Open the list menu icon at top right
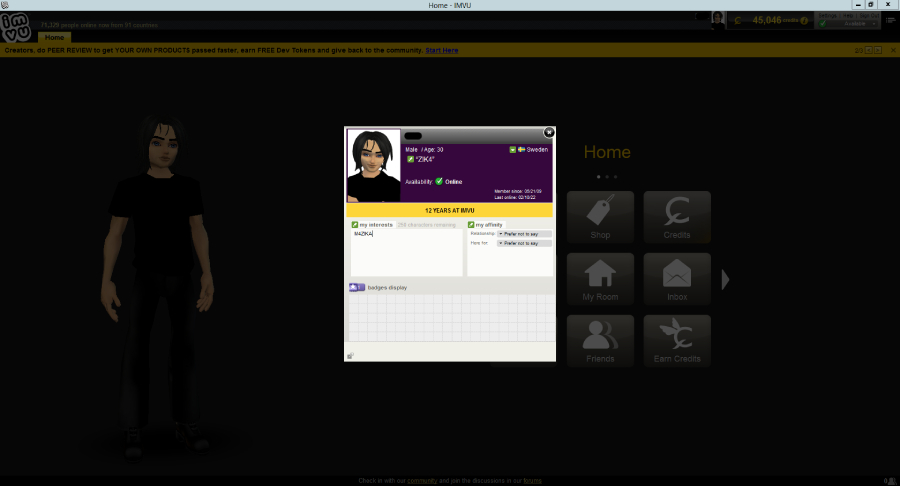 point(891,20)
